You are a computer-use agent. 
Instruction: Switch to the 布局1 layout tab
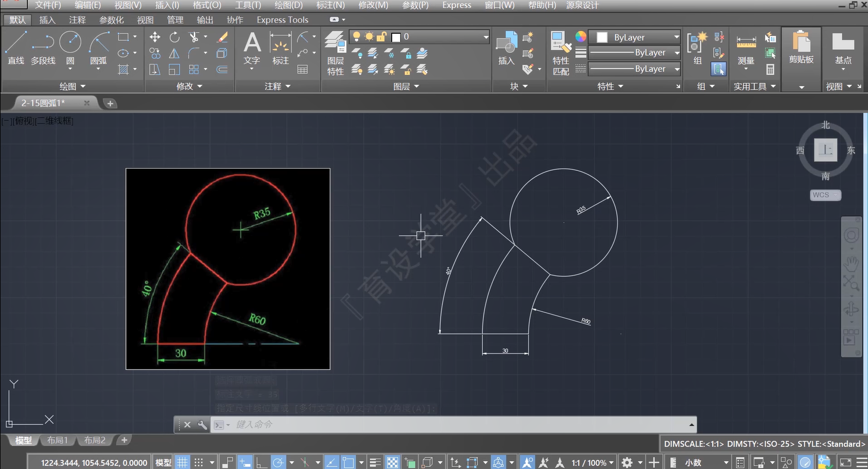click(57, 440)
